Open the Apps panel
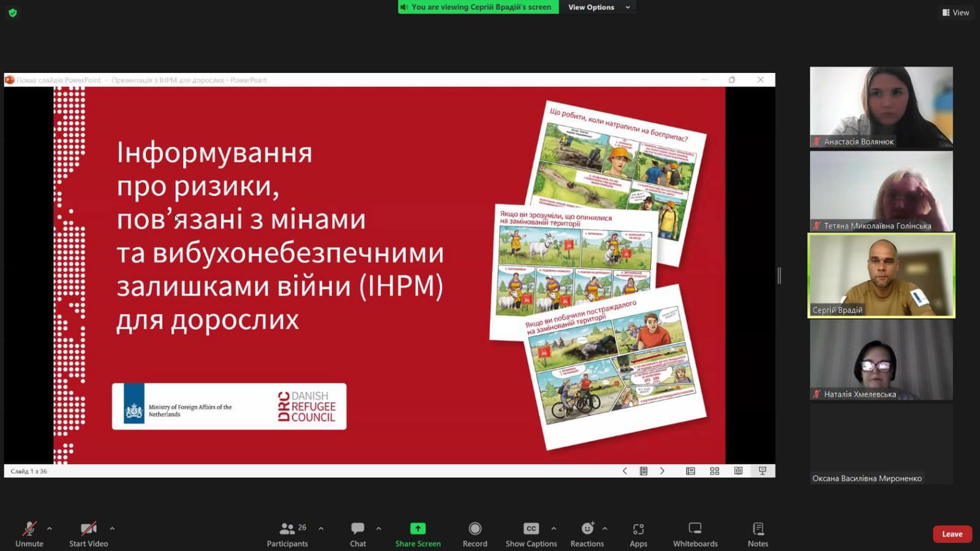The image size is (980, 551). (x=638, y=534)
